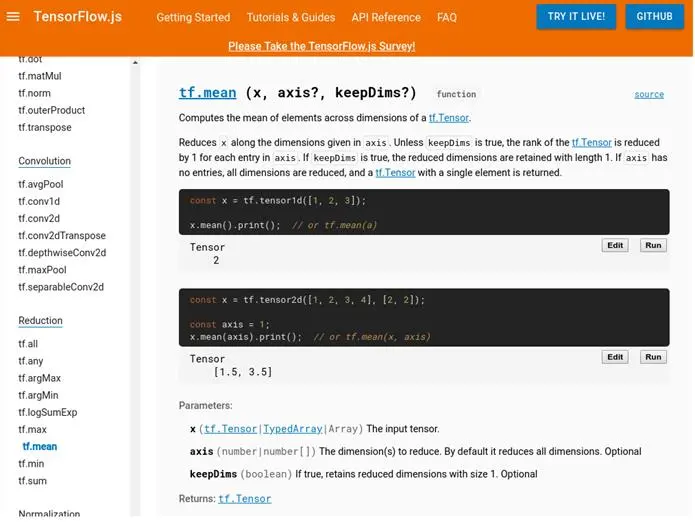Select tf.argMax in the sidebar
Viewport: 695px width, 522px height.
coord(39,378)
